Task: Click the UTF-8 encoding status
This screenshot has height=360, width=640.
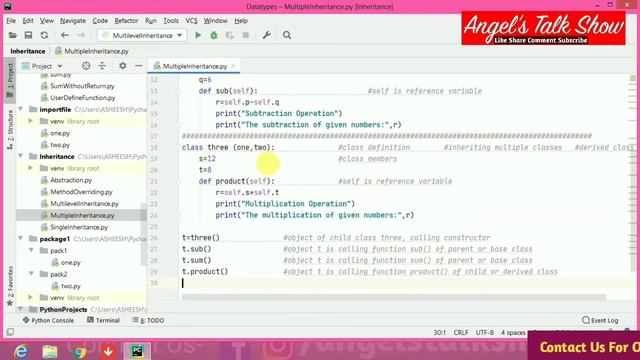Action: pos(484,333)
